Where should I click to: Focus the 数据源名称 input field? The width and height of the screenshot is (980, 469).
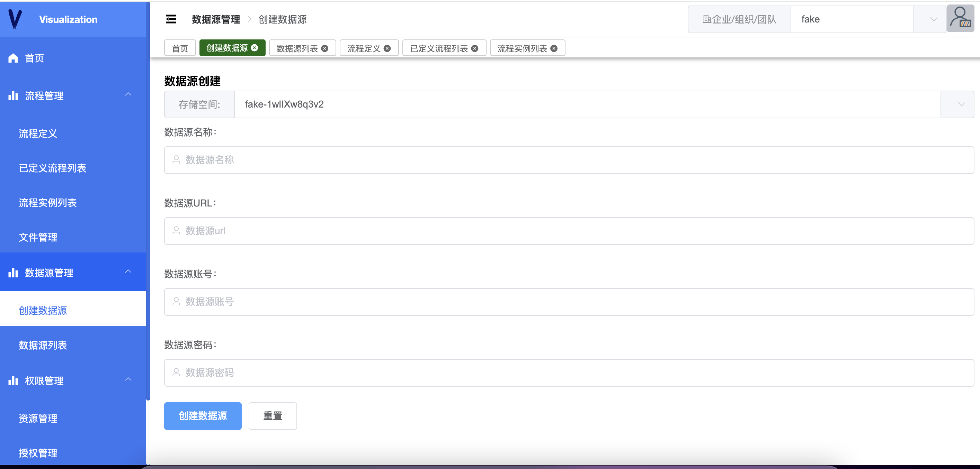pyautogui.click(x=568, y=160)
